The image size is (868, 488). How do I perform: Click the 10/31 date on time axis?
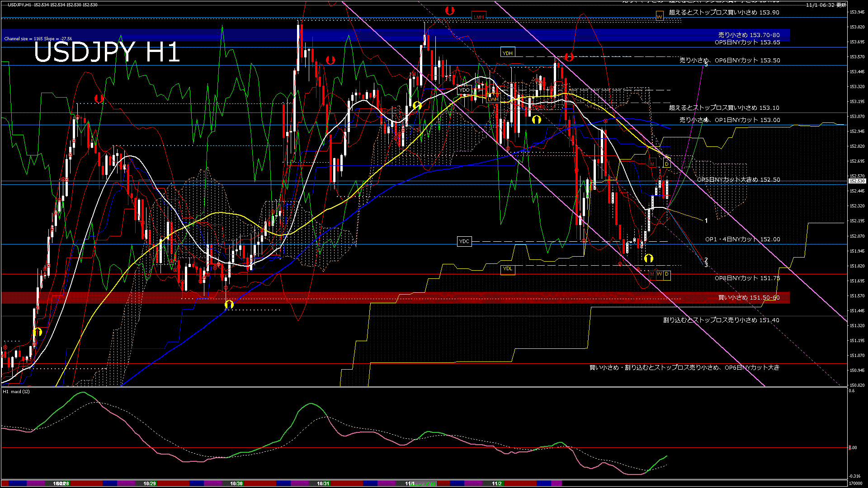pos(323,483)
